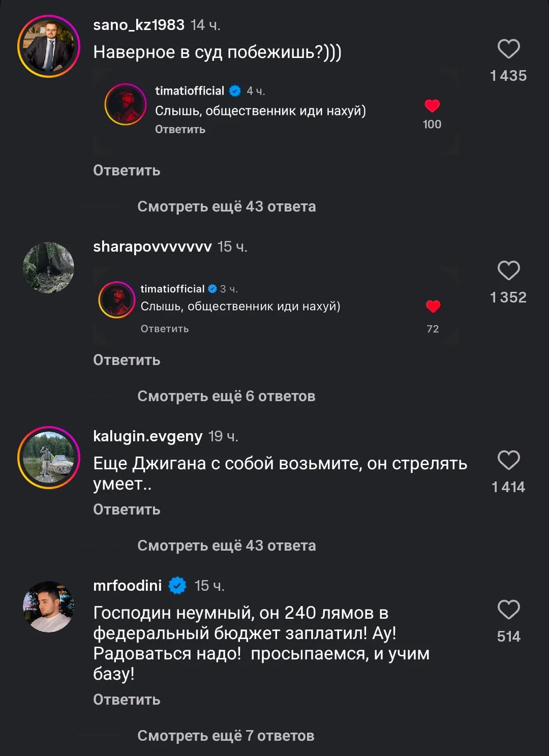Open sano_kz1983's profile picture

[x=49, y=46]
